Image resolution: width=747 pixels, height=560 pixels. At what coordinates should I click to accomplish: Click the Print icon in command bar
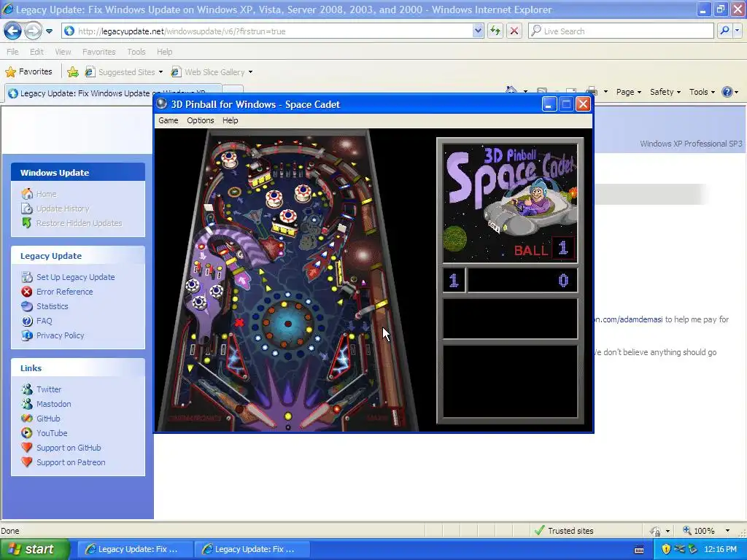pos(592,91)
